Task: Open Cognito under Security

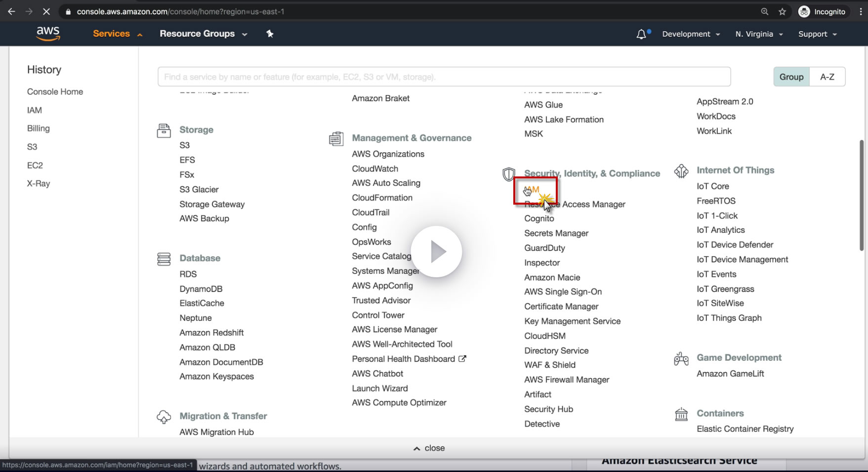Action: point(539,218)
